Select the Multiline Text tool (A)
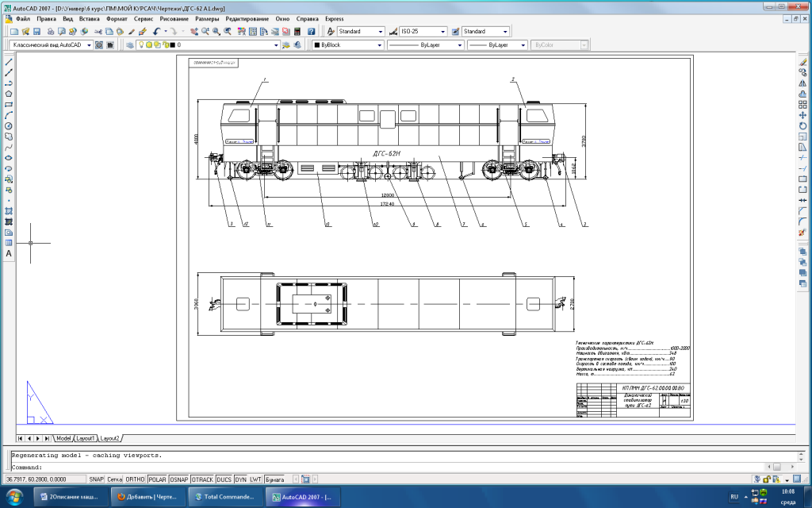The image size is (812, 508). pyautogui.click(x=9, y=253)
